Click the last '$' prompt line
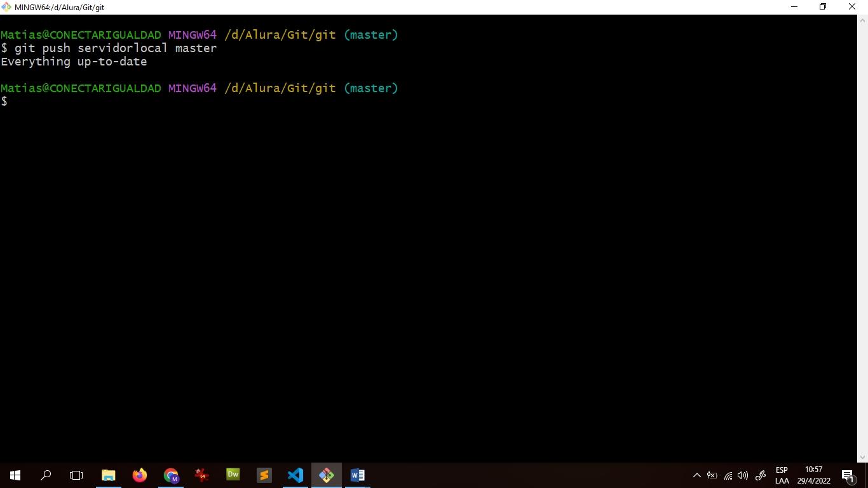This screenshot has width=868, height=488. point(4,102)
